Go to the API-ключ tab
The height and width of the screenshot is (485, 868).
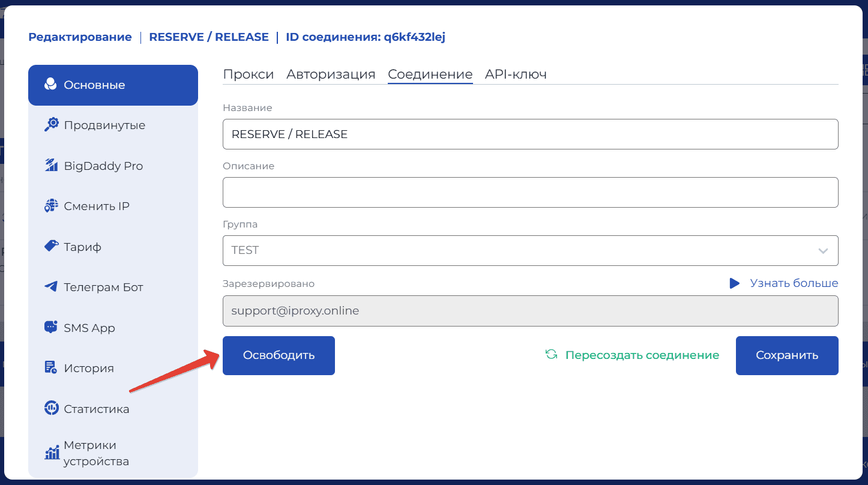pos(516,74)
